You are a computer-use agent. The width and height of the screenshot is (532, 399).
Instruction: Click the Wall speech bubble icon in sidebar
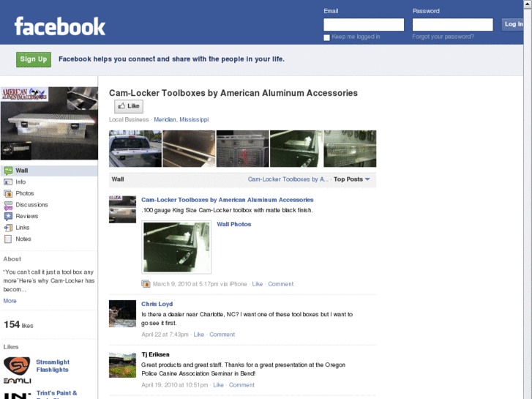coord(8,171)
